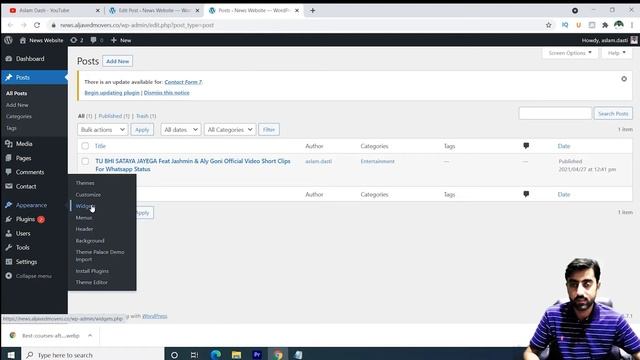Switch to Edit Post browser tab
The image size is (640, 360).
pos(153,10)
